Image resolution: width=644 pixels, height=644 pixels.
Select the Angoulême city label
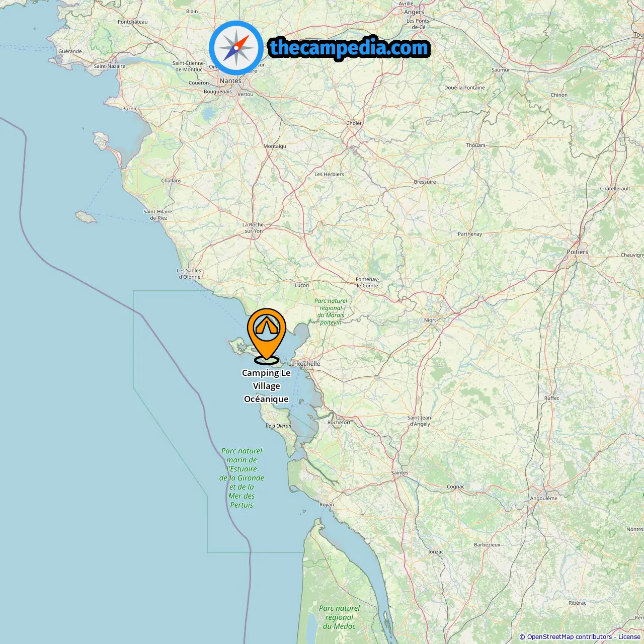pyautogui.click(x=543, y=499)
